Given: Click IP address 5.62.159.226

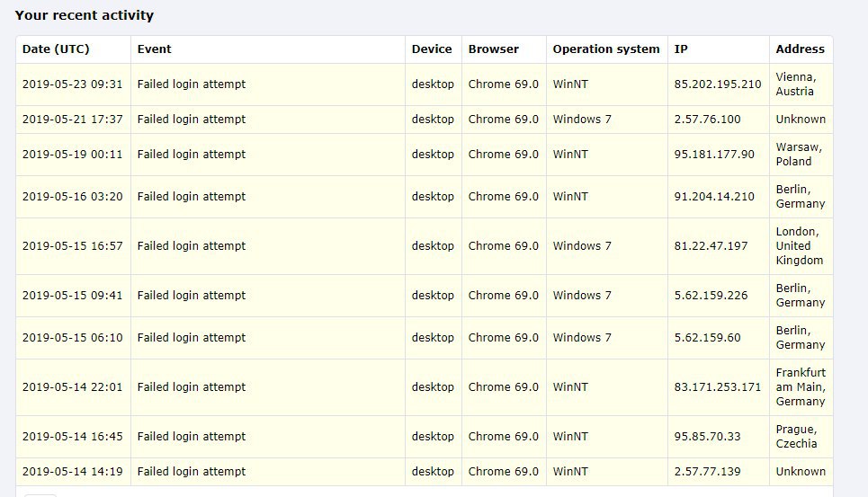Looking at the screenshot, I should click(x=711, y=296).
